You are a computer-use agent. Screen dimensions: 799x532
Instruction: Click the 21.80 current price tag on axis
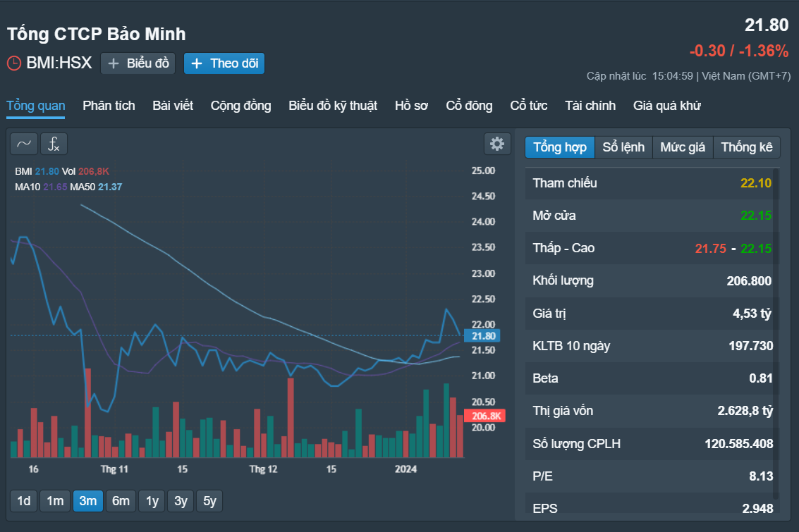coord(482,336)
